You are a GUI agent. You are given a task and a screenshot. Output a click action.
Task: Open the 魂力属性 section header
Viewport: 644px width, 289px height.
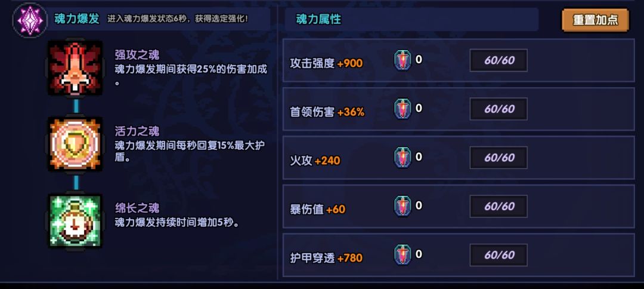click(318, 20)
